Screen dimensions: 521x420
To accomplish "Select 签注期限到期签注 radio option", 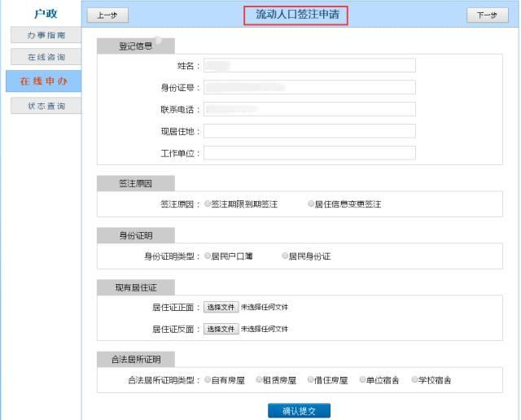I will point(208,203).
